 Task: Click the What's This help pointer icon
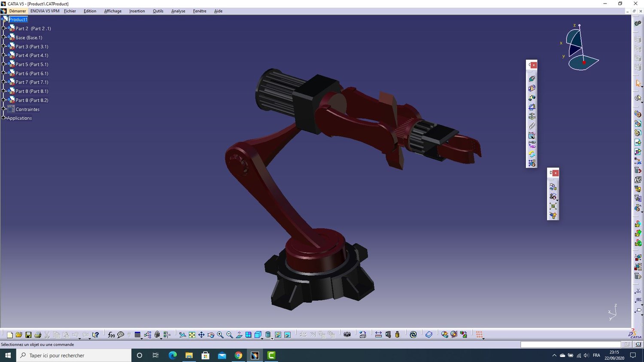tap(95, 335)
